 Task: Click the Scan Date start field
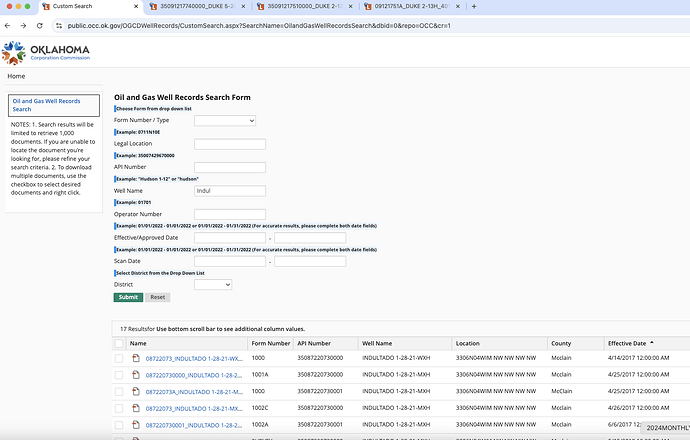[230, 261]
